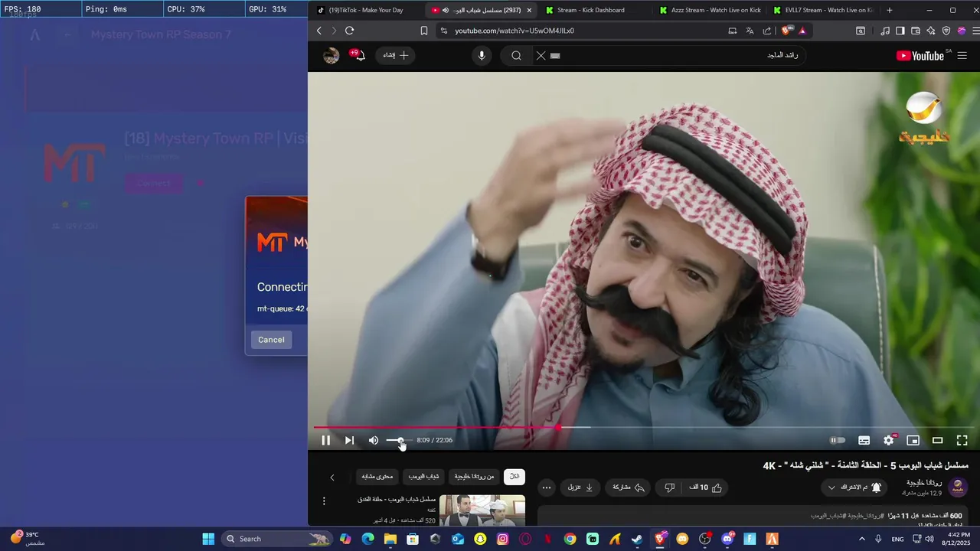This screenshot has width=980, height=551.
Task: Open the روتانا خليجية channel avatar
Action: point(957,487)
